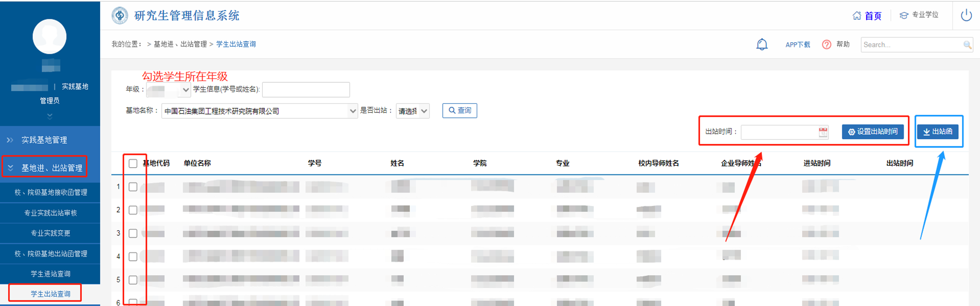Click the search magnifier icon
980x306 pixels.
click(967, 45)
